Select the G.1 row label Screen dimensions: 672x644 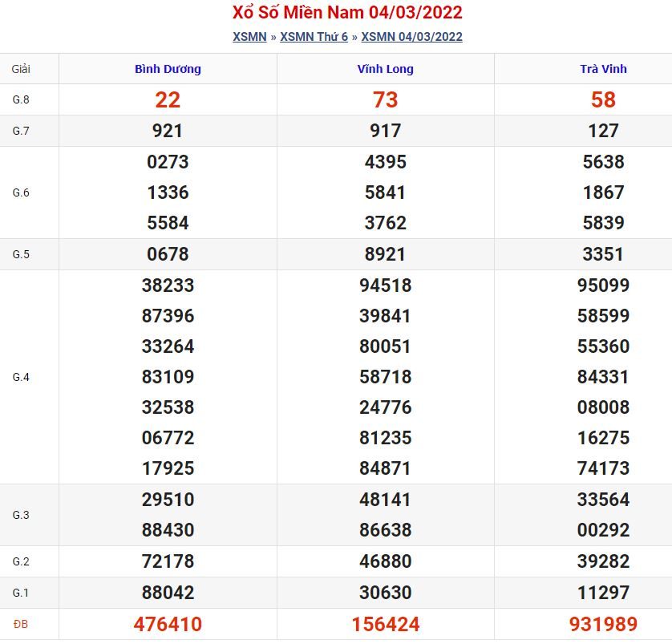coord(21,593)
